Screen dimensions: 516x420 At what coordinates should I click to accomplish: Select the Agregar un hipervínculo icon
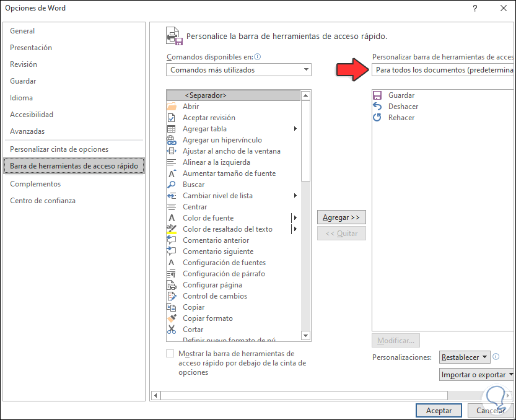click(172, 140)
